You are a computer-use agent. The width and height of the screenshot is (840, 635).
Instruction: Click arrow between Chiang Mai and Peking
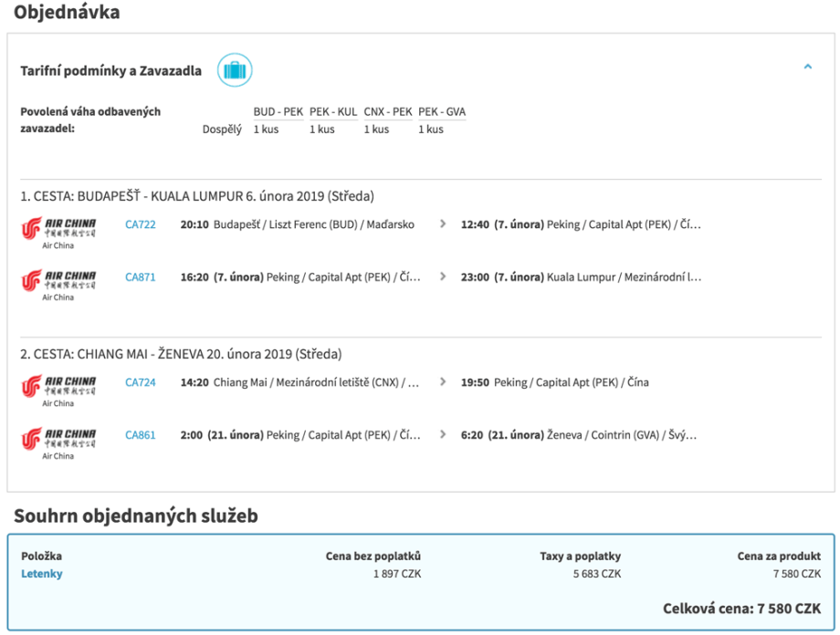pos(443,383)
